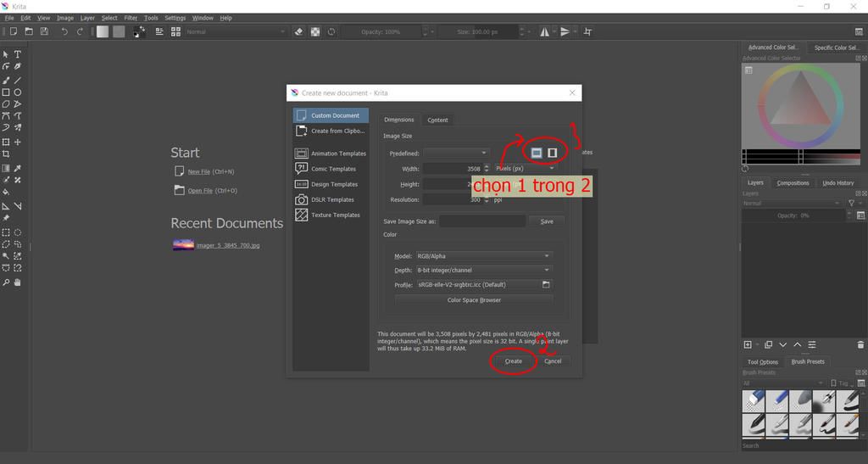Click the Save image size button
868x464 pixels.
coord(547,221)
